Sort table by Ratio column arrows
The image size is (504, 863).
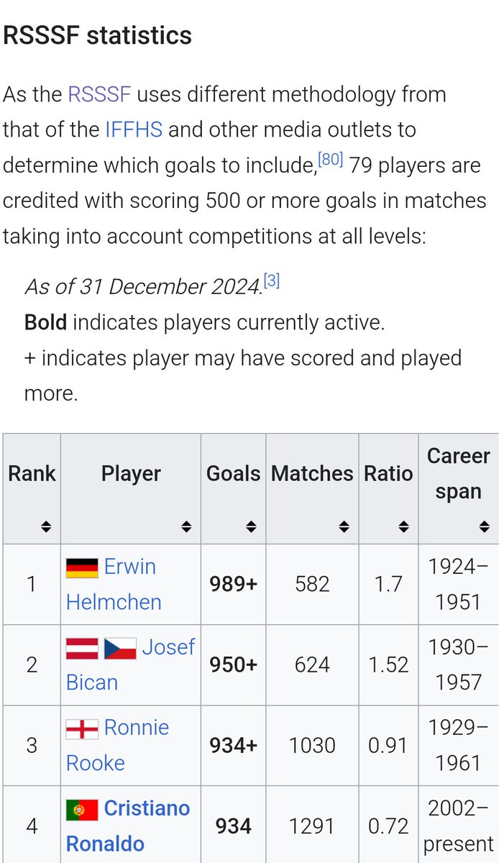coord(403,527)
